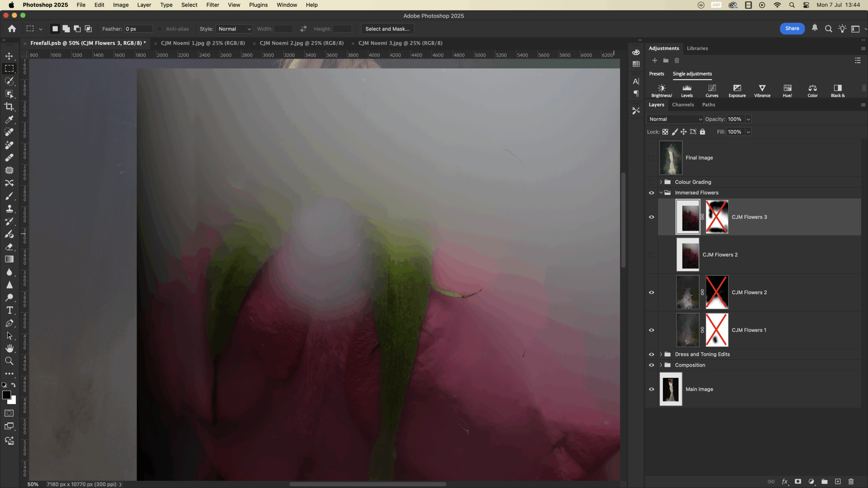Image resolution: width=868 pixels, height=488 pixels.
Task: Select the Move tool
Action: point(9,56)
